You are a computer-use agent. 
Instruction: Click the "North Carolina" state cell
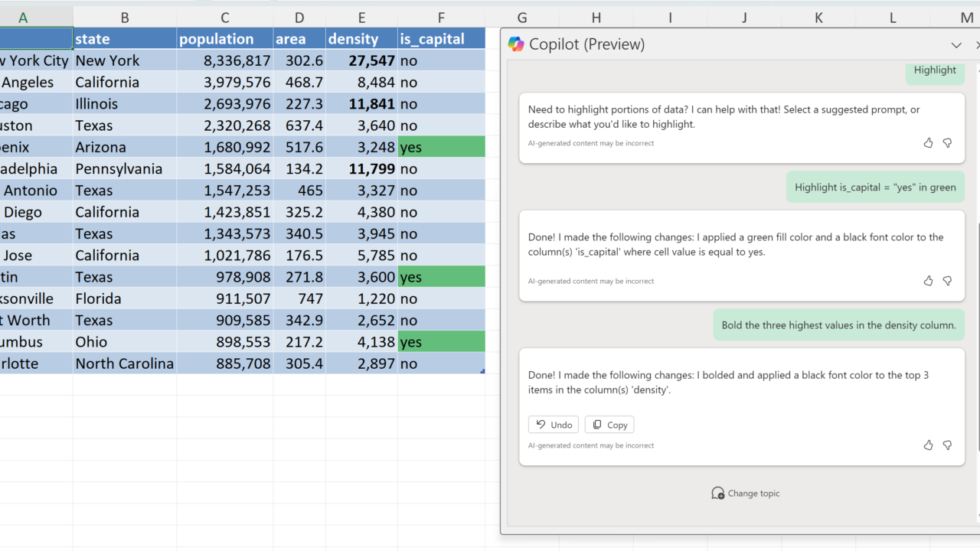point(125,364)
